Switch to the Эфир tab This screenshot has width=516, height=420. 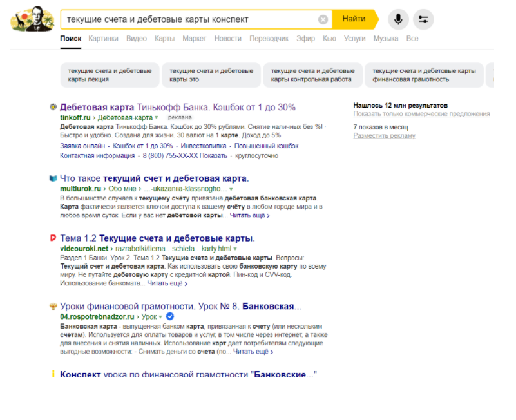306,39
